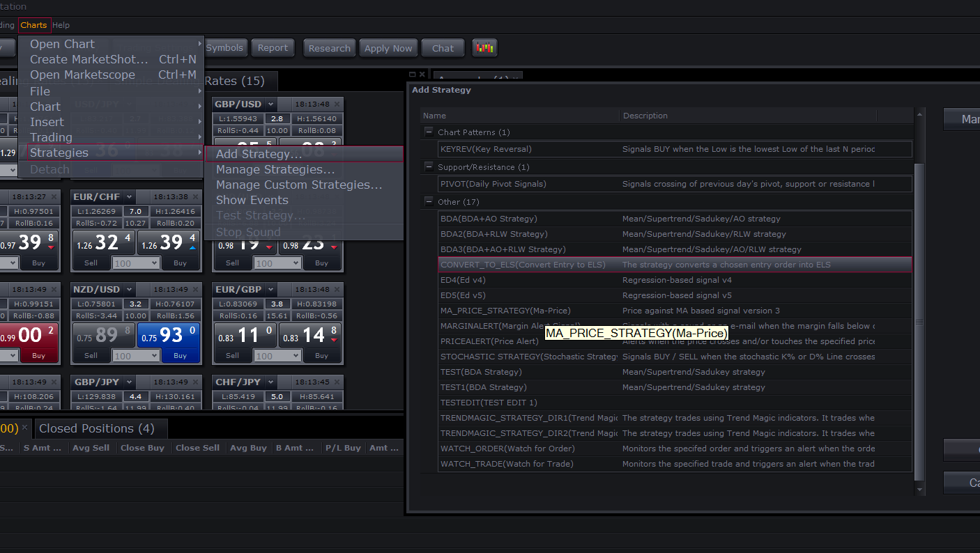Click EUR/GBP Sell price tile
This screenshot has width=980, height=553.
(x=243, y=336)
